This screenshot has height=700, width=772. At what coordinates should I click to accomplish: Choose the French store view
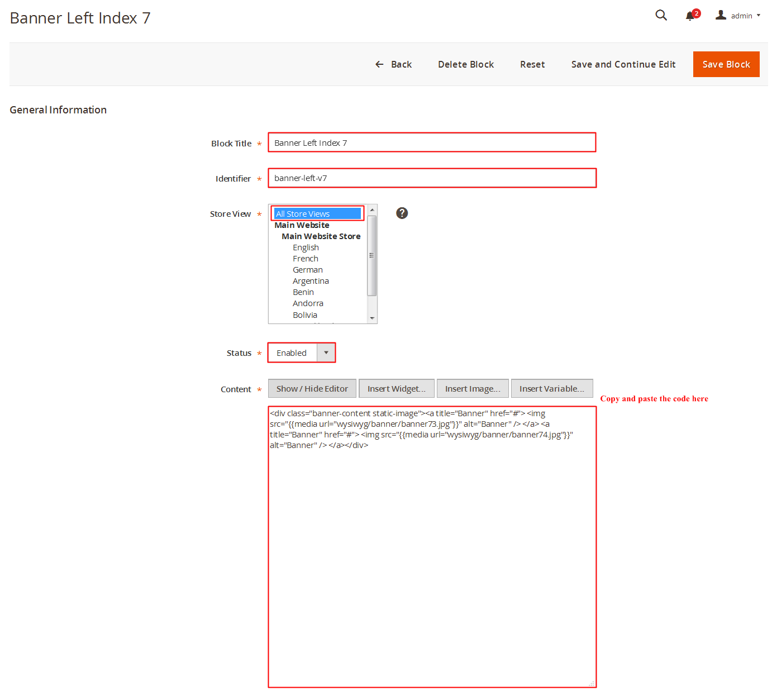pyautogui.click(x=305, y=259)
